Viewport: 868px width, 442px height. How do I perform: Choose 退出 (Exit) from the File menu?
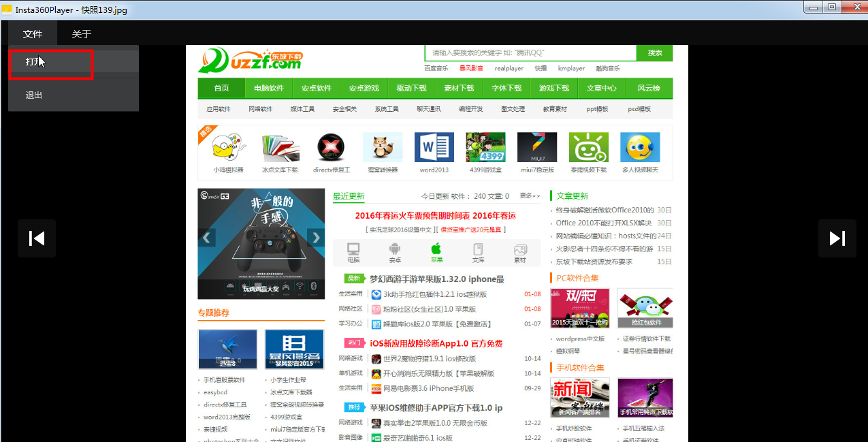pos(74,95)
